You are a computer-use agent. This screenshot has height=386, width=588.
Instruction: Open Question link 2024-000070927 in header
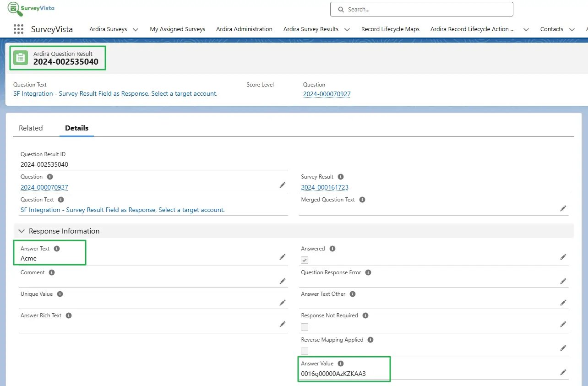click(x=327, y=94)
